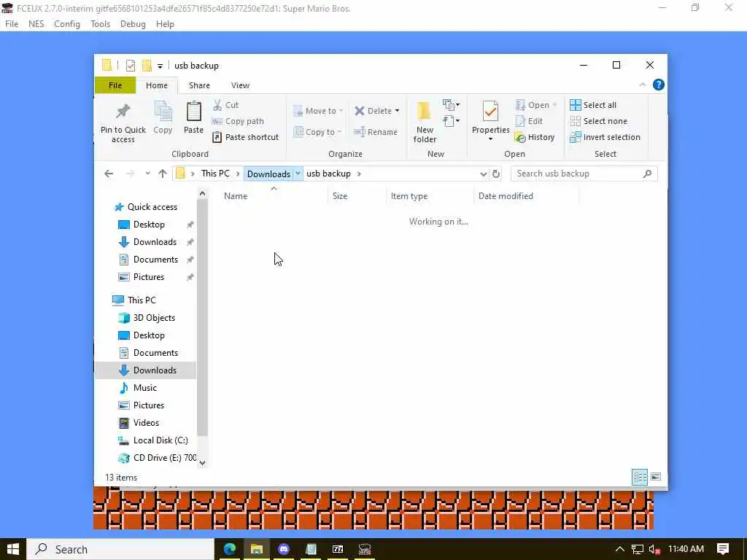The height and width of the screenshot is (560, 747).
Task: Expand dropdown next to Downloads breadcrumb
Action: point(298,174)
